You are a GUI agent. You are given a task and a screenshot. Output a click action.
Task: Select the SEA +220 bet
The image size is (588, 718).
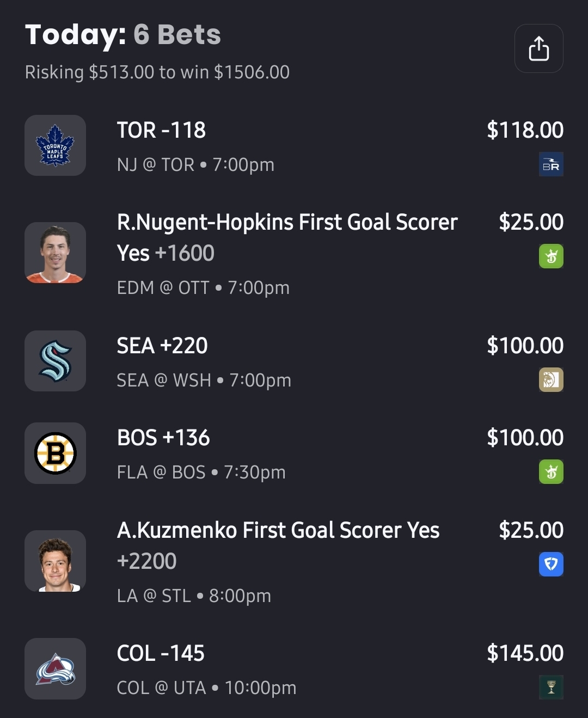pos(162,346)
